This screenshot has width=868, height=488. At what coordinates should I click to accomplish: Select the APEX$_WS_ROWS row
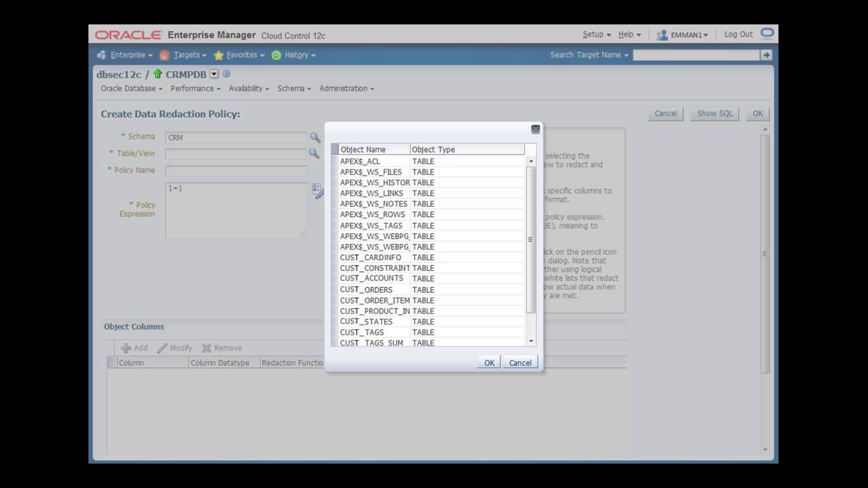[x=431, y=215]
